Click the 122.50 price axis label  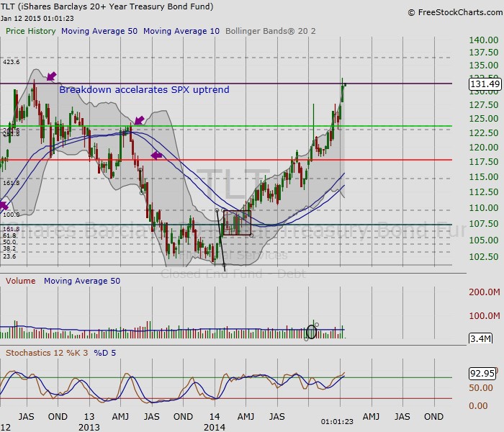[484, 132]
